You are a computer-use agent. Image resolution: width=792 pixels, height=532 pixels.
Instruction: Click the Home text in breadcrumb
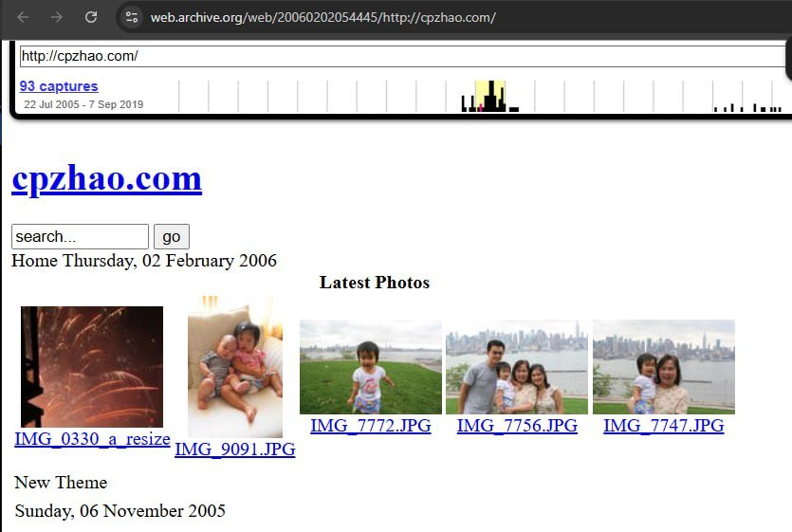click(x=34, y=261)
